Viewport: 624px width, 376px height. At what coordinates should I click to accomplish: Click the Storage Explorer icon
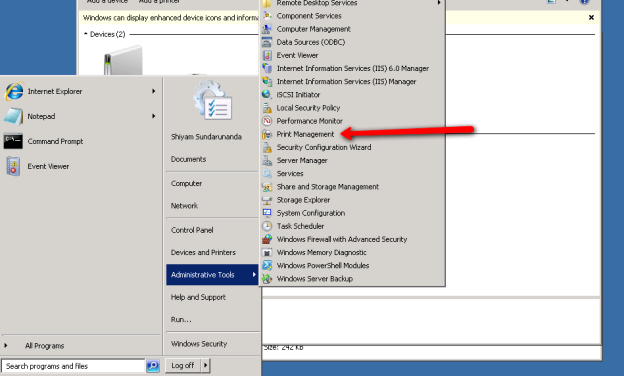point(267,200)
